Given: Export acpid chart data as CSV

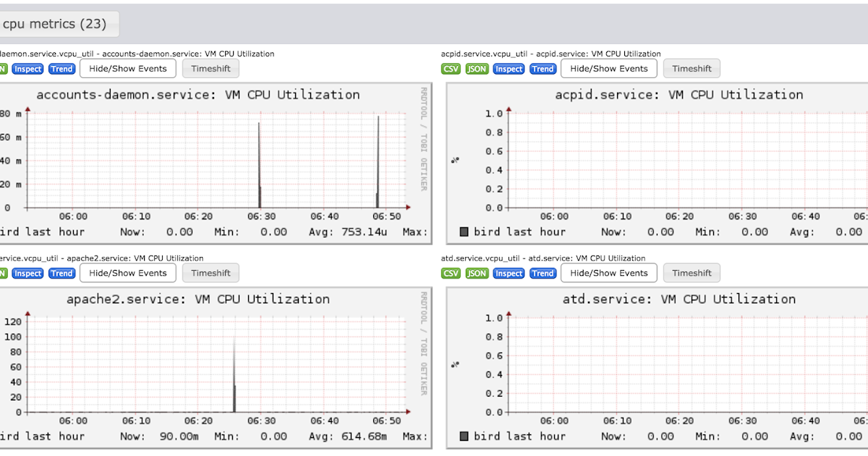Looking at the screenshot, I should tap(450, 69).
